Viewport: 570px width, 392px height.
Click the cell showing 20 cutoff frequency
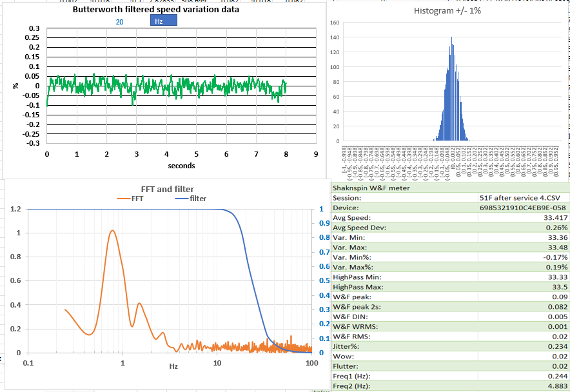[x=119, y=22]
